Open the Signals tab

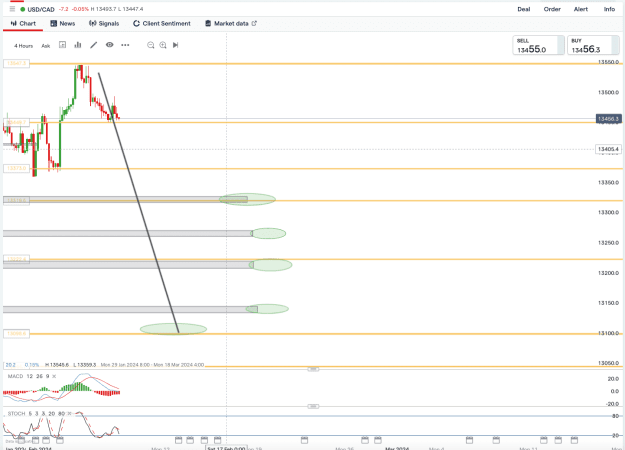pyautogui.click(x=104, y=24)
